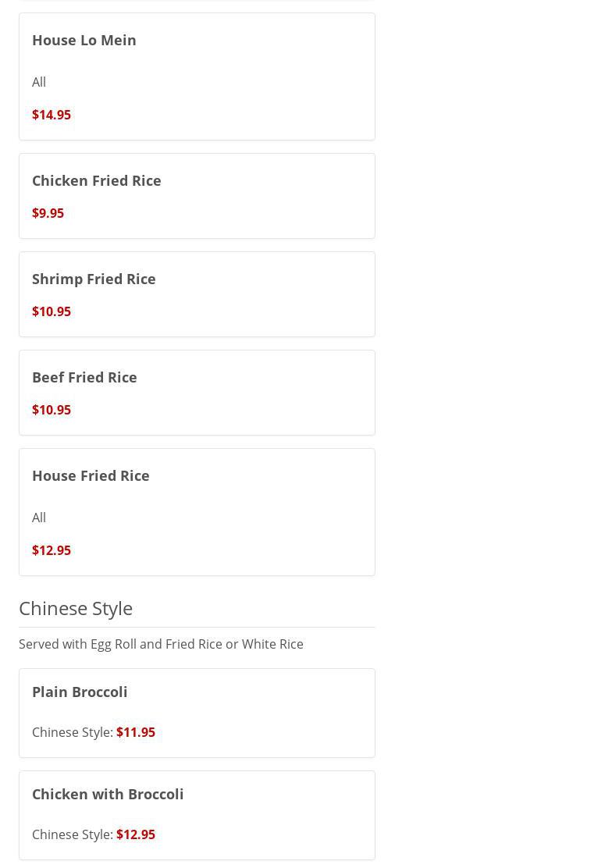Click the $9.95 Chicken Fried Rice price

point(48,213)
